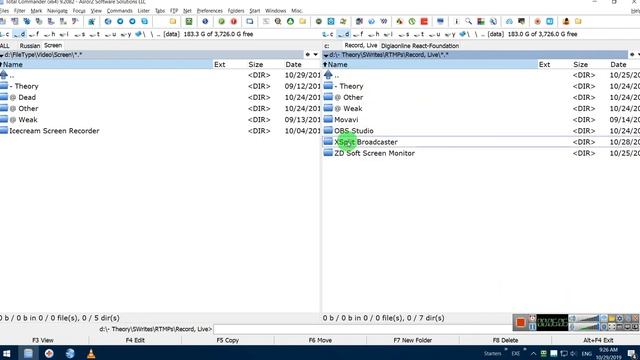This screenshot has height=360, width=640.
Task: Open the Mark menu
Action: tap(36, 11)
